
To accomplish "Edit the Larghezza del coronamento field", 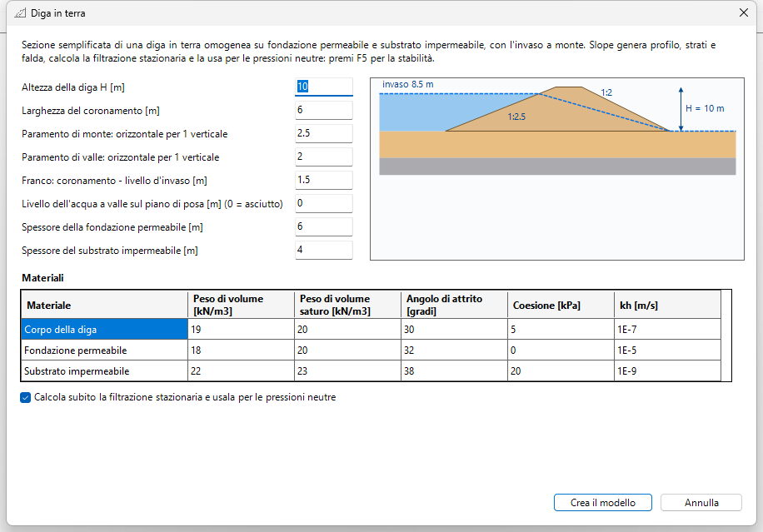I will click(323, 110).
